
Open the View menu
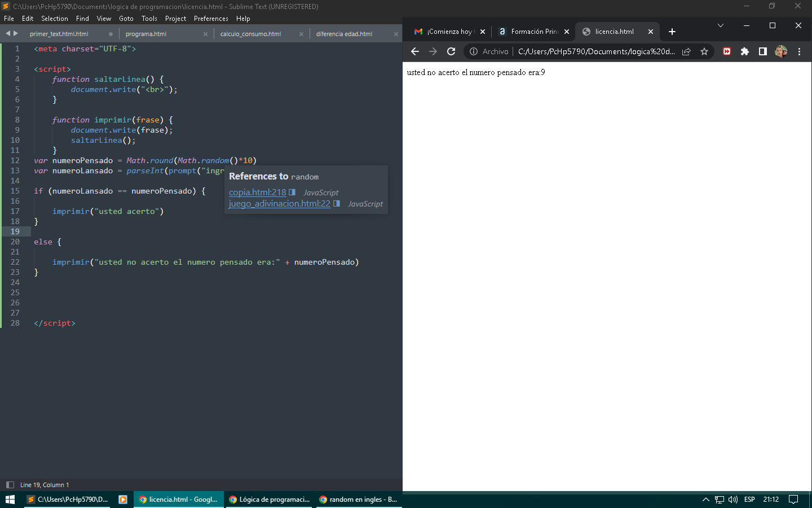coord(104,19)
